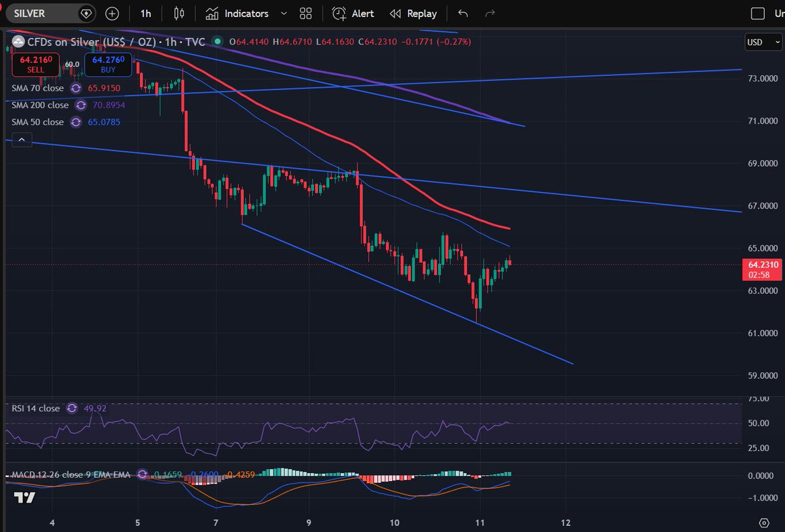Click the SMA 50 value 65.0785
Screen dimensions: 785x532
click(x=104, y=122)
